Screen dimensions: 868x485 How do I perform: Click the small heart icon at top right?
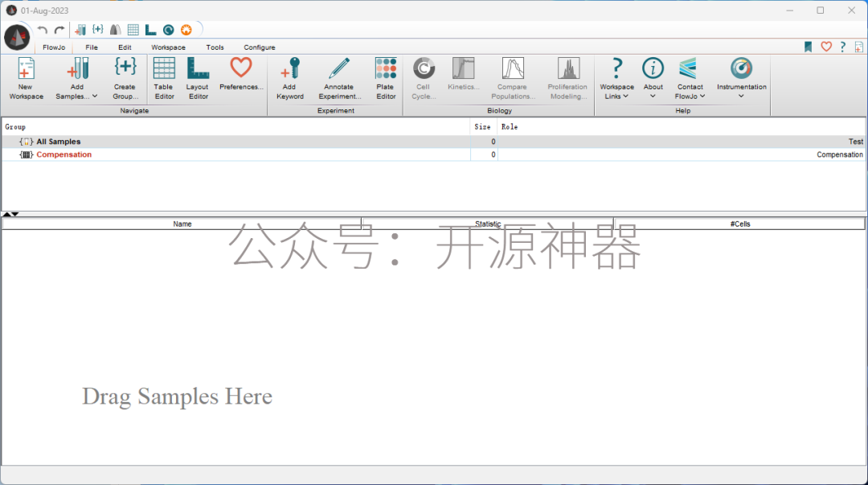pyautogui.click(x=826, y=47)
